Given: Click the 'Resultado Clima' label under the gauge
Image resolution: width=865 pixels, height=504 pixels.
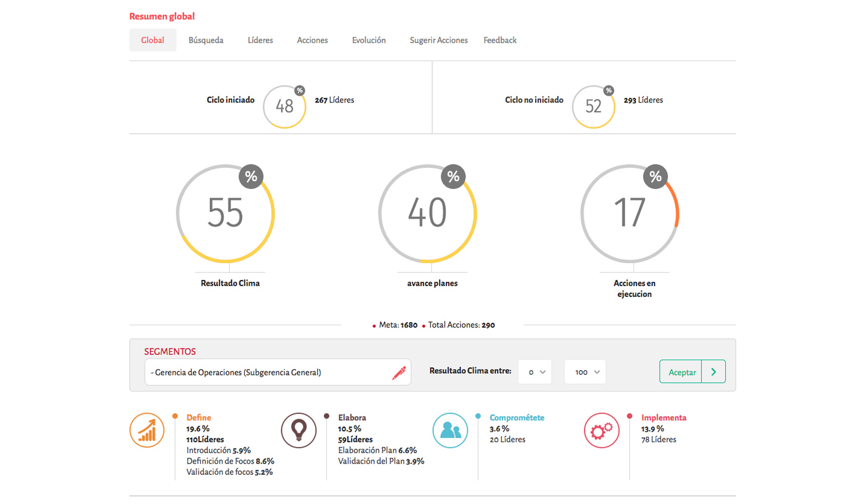Looking at the screenshot, I should 230,283.
